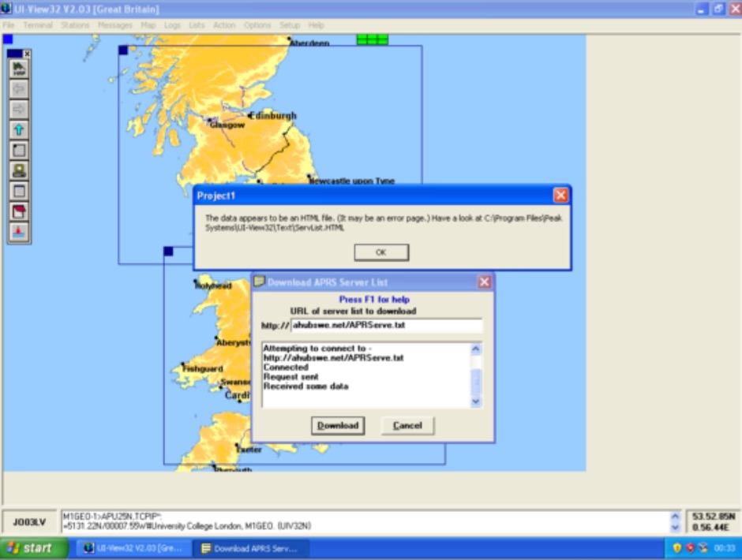Screen dimensions: 742x560
Task: Switch to UI-View32 taskbar button
Action: pyautogui.click(x=133, y=549)
